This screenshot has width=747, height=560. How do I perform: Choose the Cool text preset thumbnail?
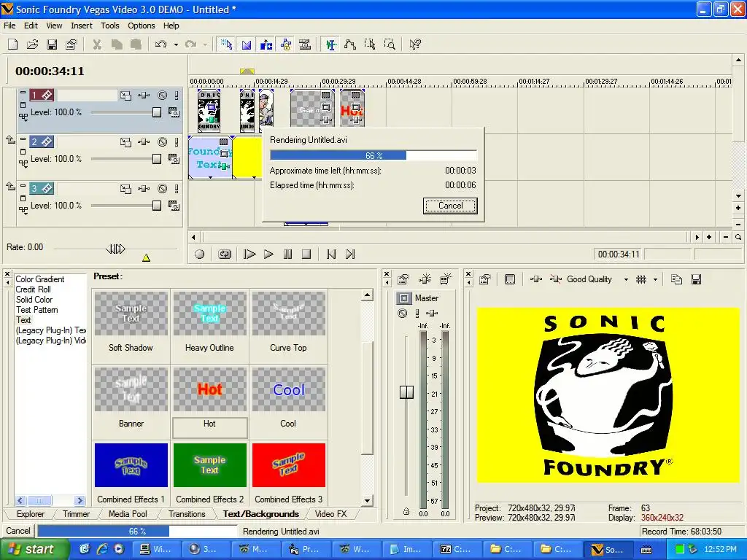[289, 389]
